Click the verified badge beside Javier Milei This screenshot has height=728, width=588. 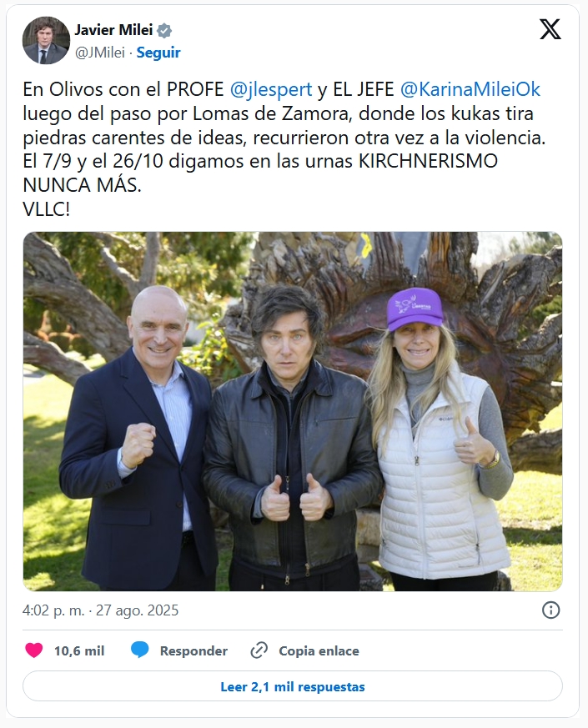pyautogui.click(x=164, y=31)
